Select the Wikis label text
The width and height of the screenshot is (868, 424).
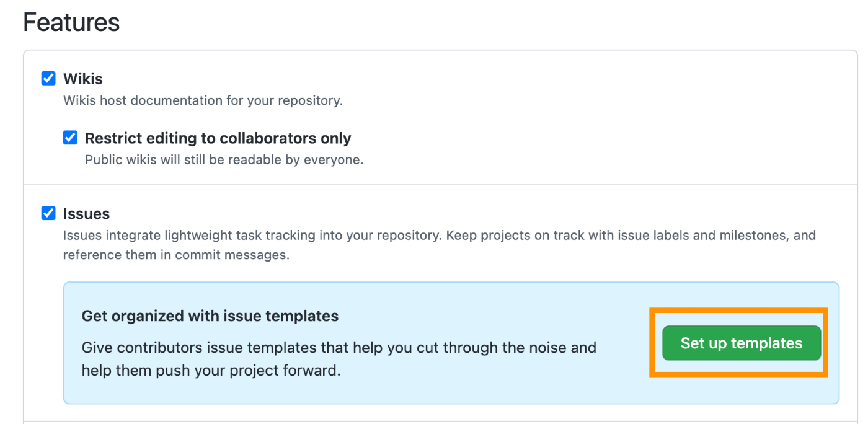pyautogui.click(x=83, y=79)
